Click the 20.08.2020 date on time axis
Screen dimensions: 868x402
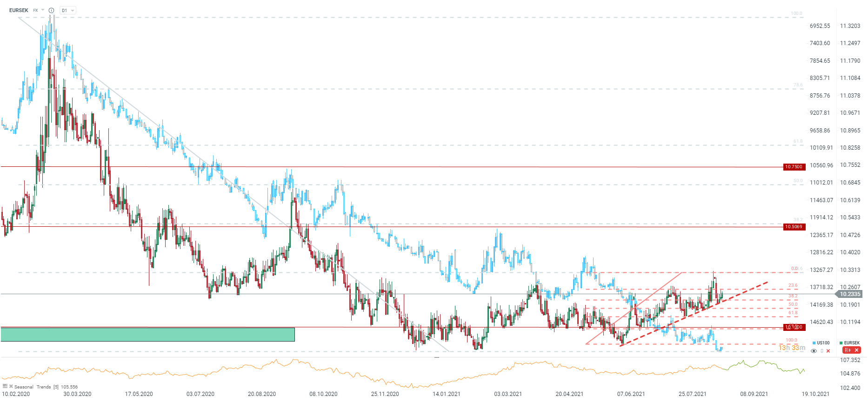pyautogui.click(x=262, y=394)
